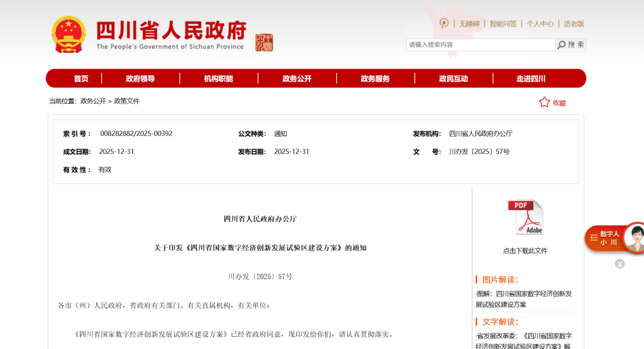Click the 公文种类 value 通知

point(280,134)
